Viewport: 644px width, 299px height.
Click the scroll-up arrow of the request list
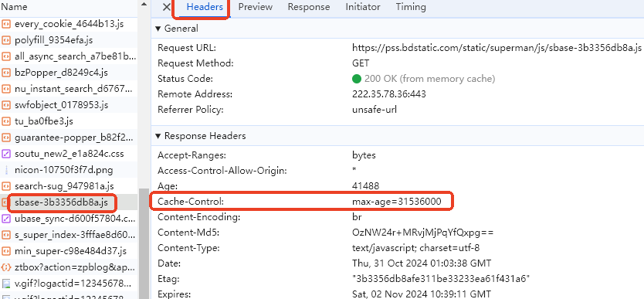tap(144, 4)
